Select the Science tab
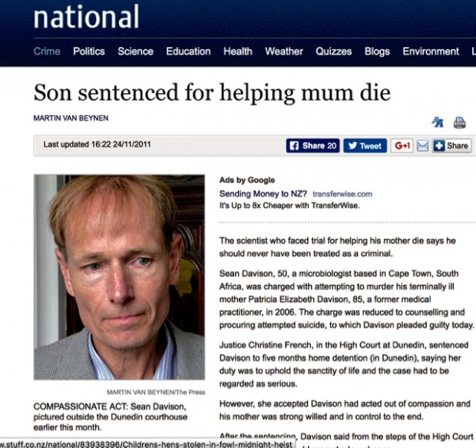This screenshot has width=476, height=448. 135,51
